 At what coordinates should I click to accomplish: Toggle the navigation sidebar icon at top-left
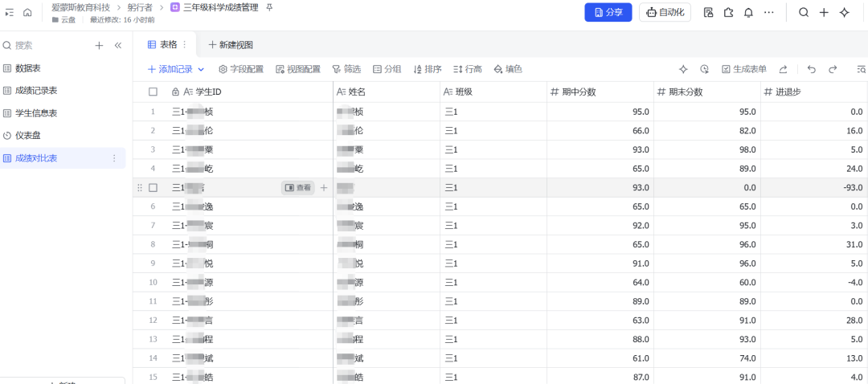point(10,12)
